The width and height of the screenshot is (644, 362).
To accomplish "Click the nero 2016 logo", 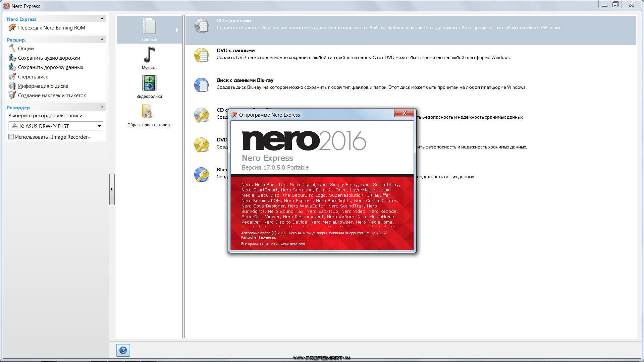I will [x=304, y=140].
